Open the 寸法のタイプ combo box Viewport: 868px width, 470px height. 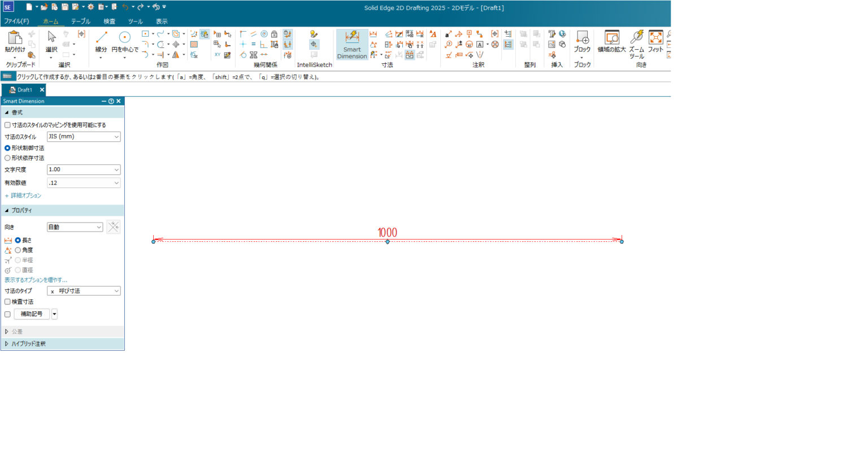tap(83, 290)
